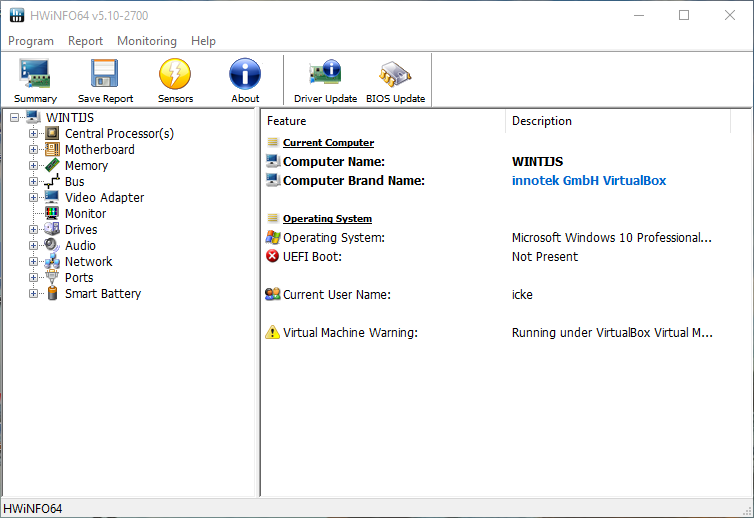Expand the Video Adapter node

pos(33,198)
